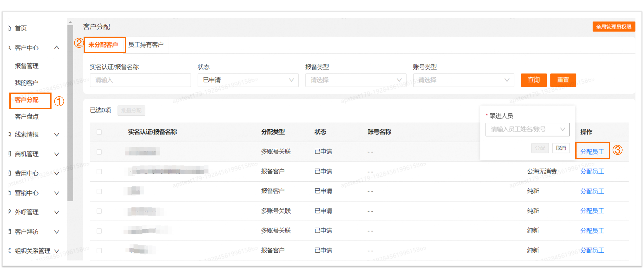Viewport: 644px width, 269px height.
Task: Click the 组织关系管理 sidebar icon
Action: pyautogui.click(x=10, y=251)
